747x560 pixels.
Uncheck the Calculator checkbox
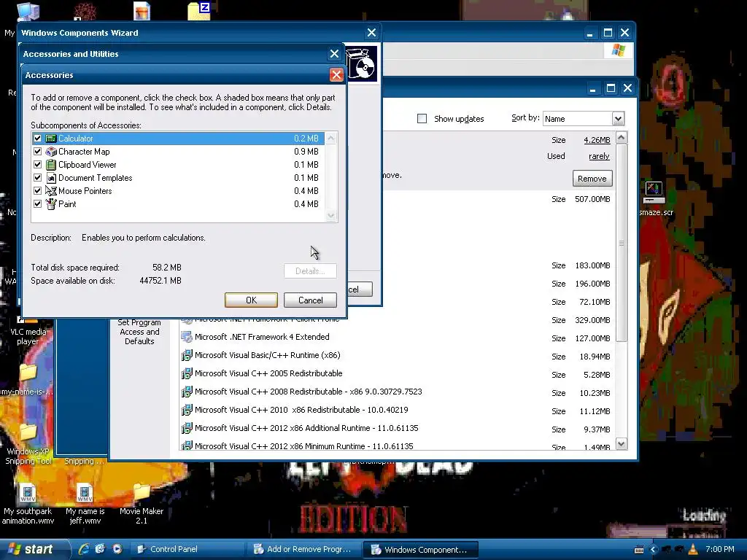[38, 139]
